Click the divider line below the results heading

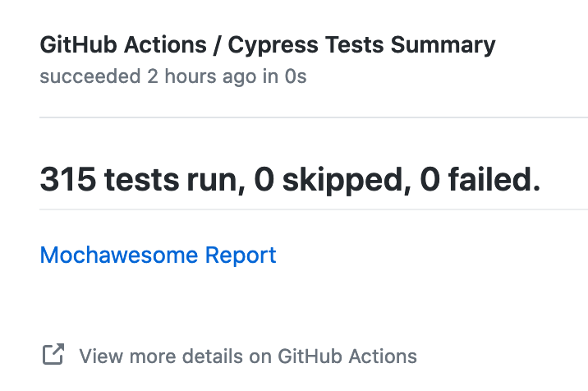click(313, 209)
